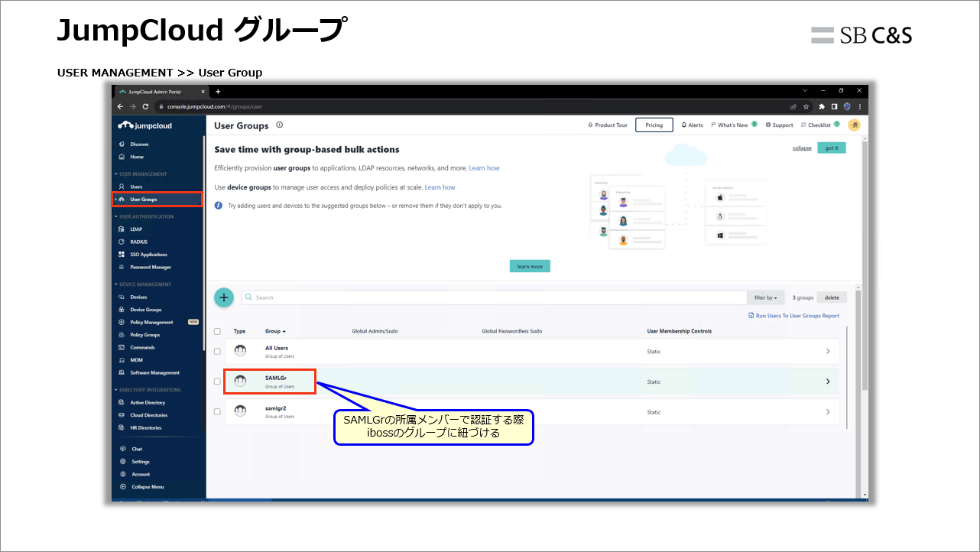Open Chat in sidebar
The width and height of the screenshot is (980, 552).
click(137, 449)
